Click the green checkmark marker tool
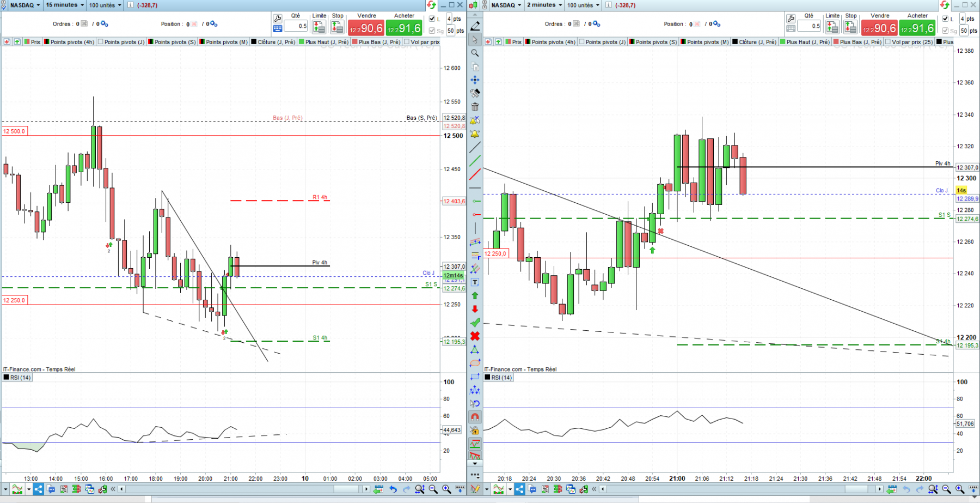The height and width of the screenshot is (503, 980). pyautogui.click(x=475, y=323)
